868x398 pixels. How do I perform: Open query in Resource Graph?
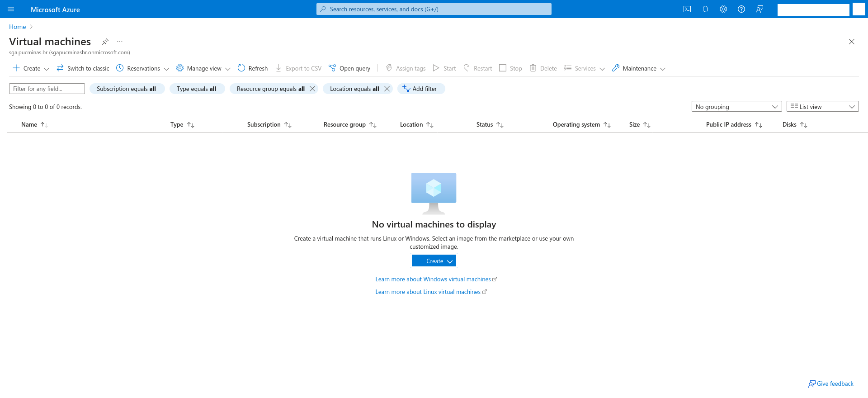tap(349, 68)
